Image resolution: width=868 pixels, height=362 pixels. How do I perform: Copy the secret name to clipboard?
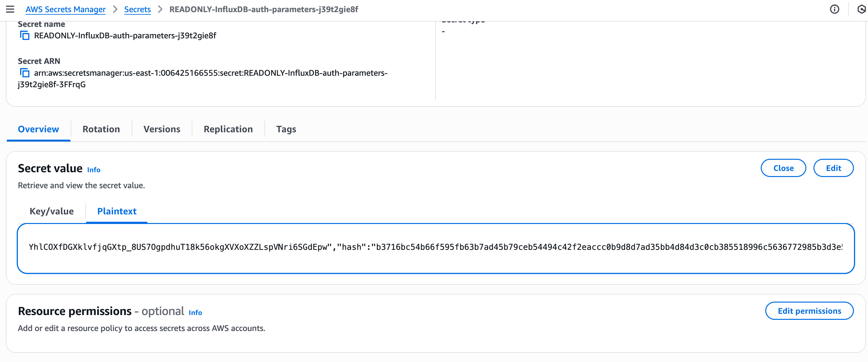pos(25,35)
